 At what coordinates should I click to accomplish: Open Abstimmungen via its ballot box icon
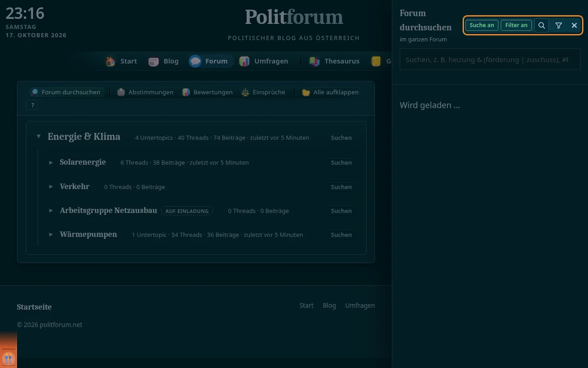pyautogui.click(x=121, y=92)
